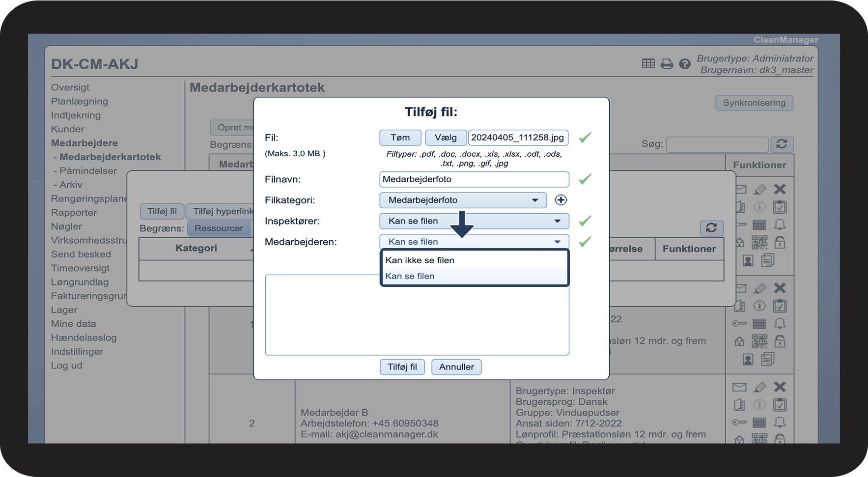Click the calendar grid icon for Medarbejder B
868x477 pixels.
pos(759,422)
